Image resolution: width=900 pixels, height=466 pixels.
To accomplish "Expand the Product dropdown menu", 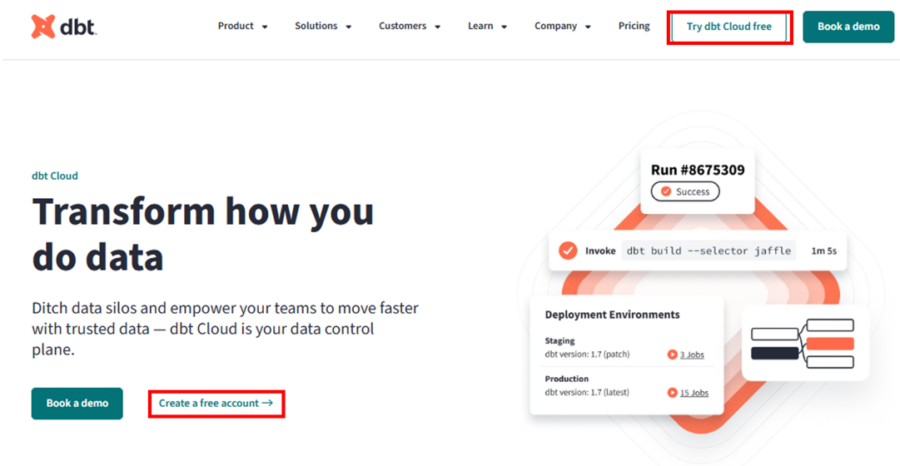I will [x=243, y=26].
